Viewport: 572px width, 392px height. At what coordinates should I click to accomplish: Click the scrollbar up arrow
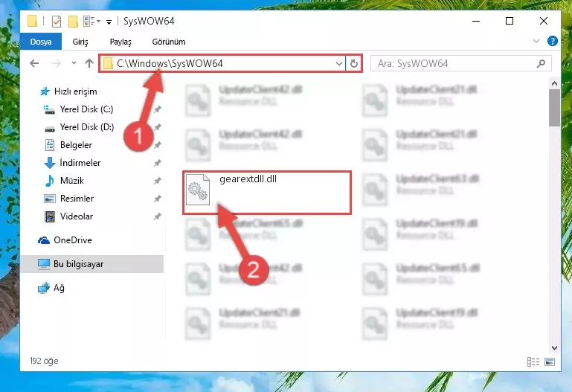click(554, 83)
